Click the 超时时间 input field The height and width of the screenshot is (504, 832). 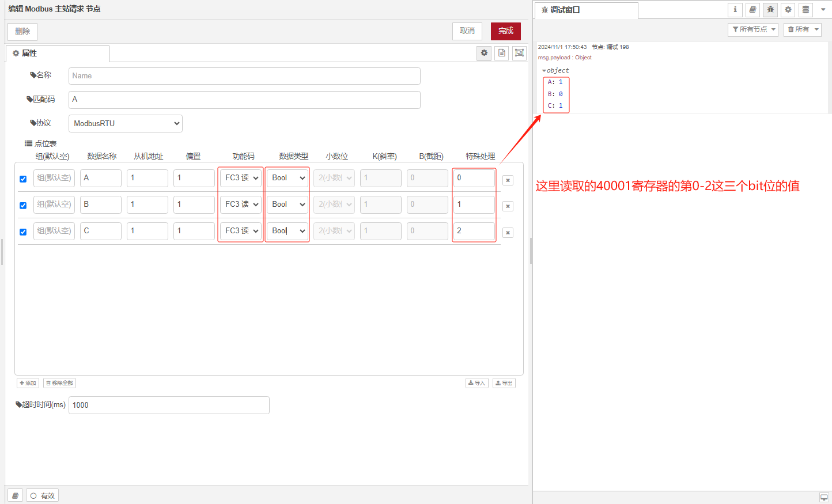pyautogui.click(x=169, y=405)
